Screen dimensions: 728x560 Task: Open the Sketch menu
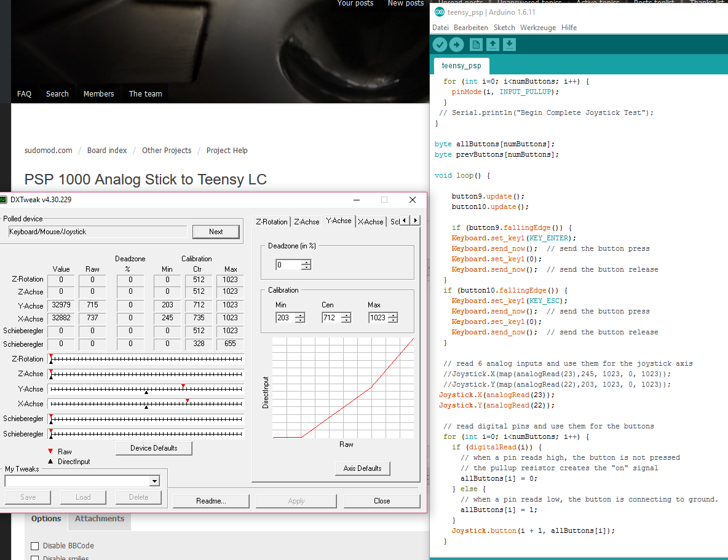[x=504, y=28]
